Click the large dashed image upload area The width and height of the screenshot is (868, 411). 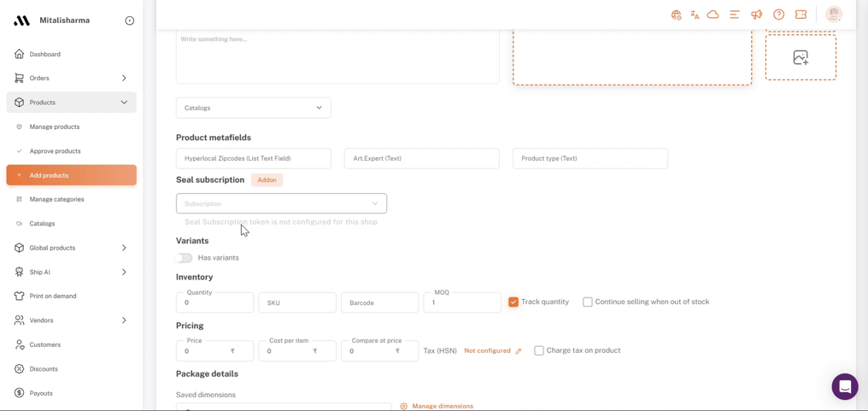pos(632,56)
